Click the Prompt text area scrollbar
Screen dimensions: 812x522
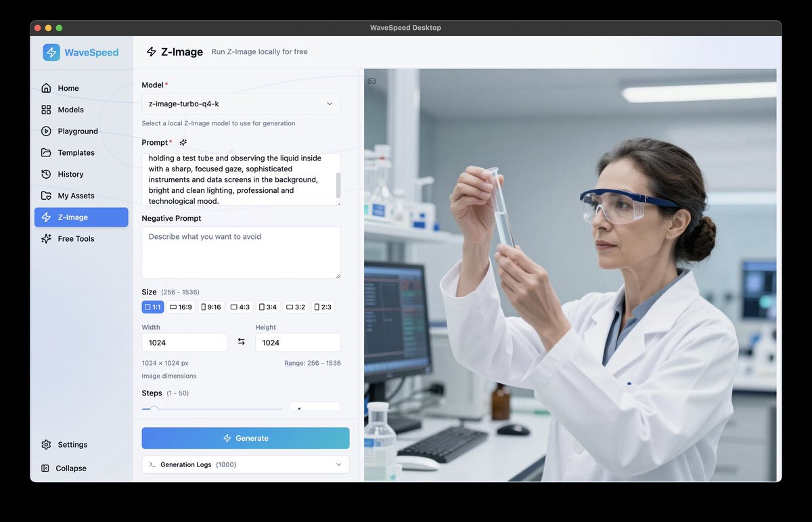pyautogui.click(x=338, y=185)
